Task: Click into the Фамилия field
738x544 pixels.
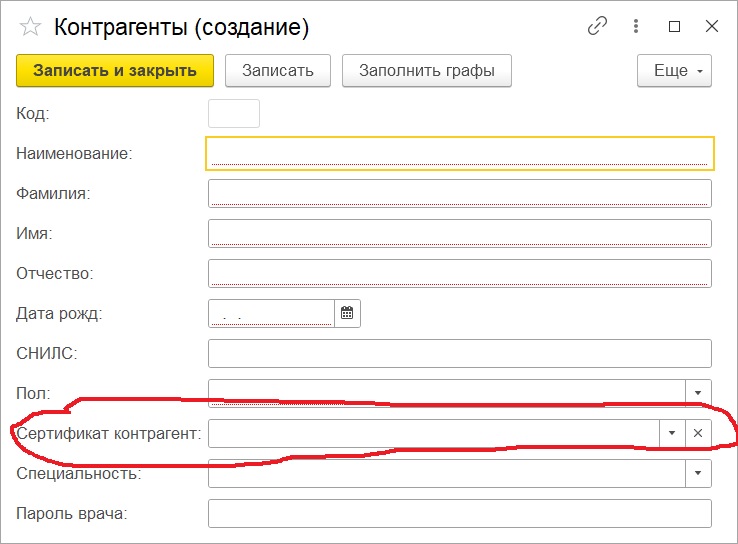Action: (x=460, y=193)
